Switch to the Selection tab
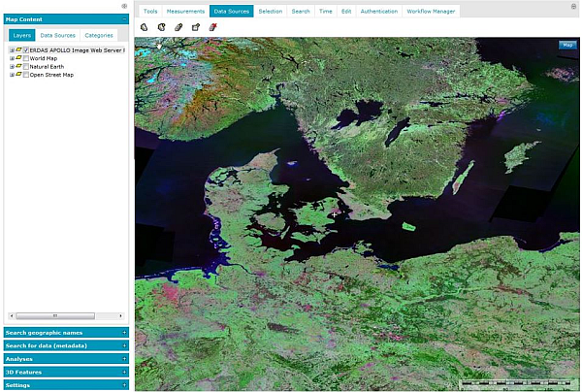 [271, 11]
